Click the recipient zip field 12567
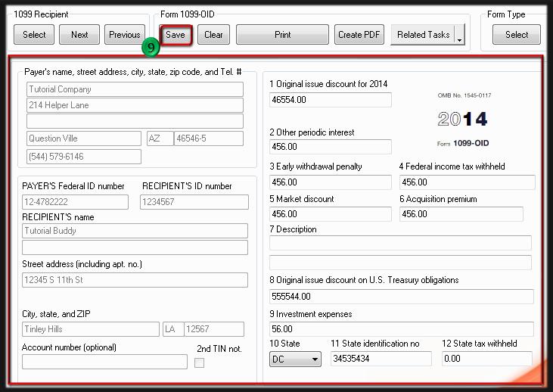This screenshot has width=553, height=392. 214,329
